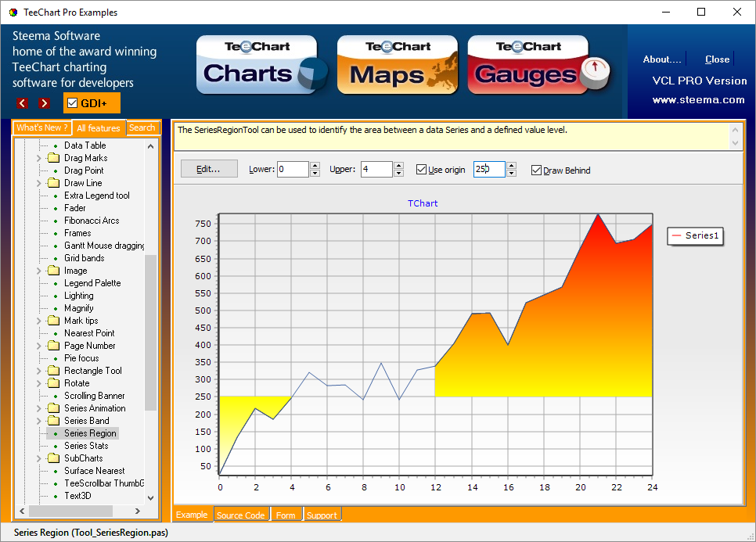The image size is (756, 542).
Task: Select the Data Table tree item
Action: (85, 145)
